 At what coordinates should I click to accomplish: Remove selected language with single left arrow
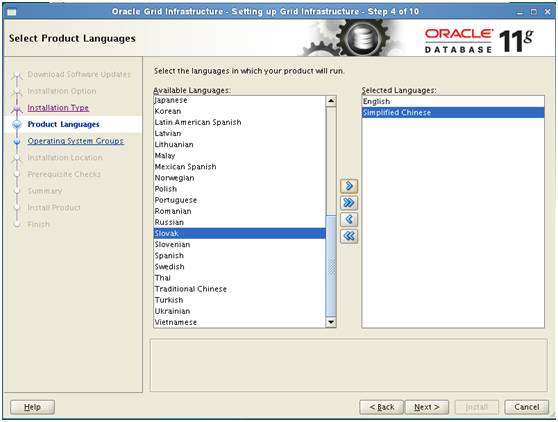tap(349, 220)
